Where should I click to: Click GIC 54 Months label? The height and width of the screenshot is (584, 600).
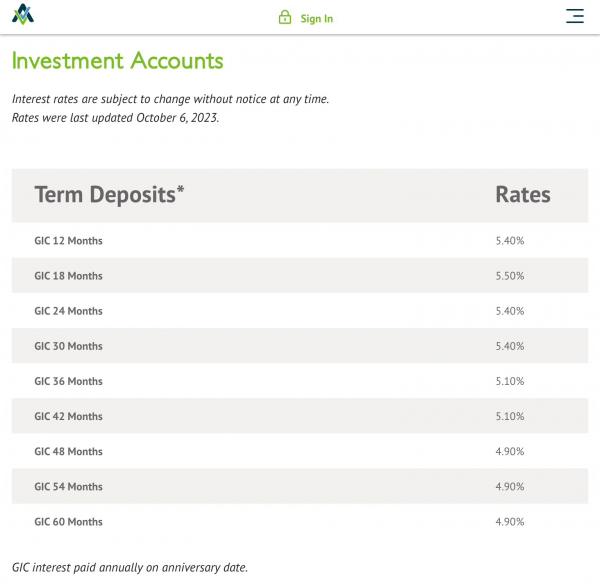(x=68, y=486)
